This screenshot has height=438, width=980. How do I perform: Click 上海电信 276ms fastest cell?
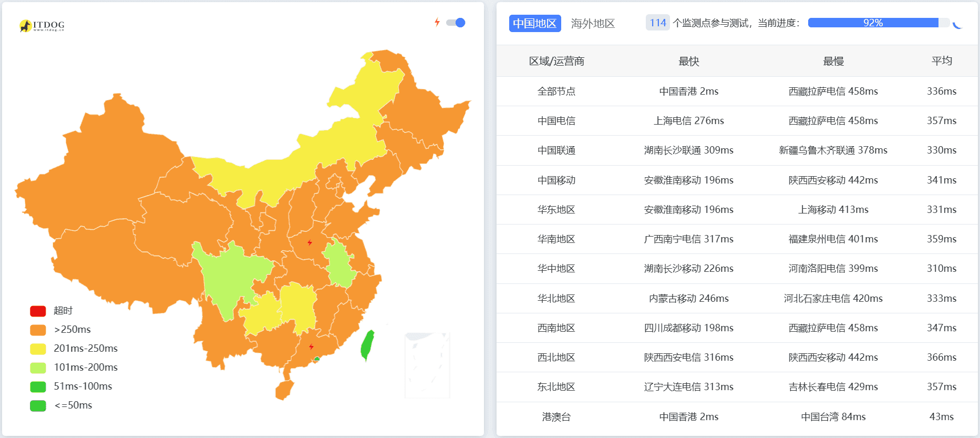(x=689, y=120)
